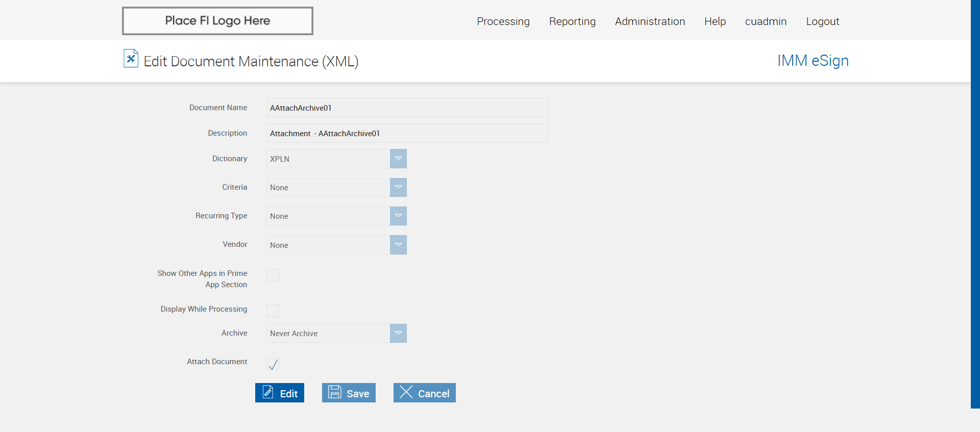
Task: Expand the Criteria dropdown
Action: (398, 187)
